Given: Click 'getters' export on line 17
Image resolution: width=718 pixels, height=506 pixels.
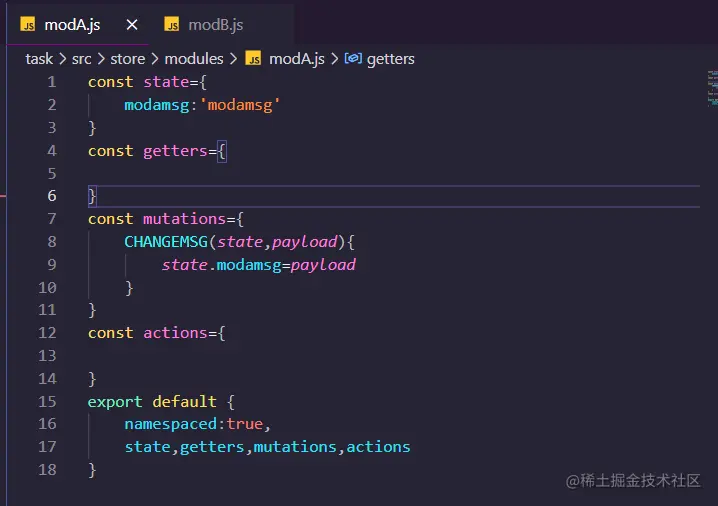Looking at the screenshot, I should 212,447.
